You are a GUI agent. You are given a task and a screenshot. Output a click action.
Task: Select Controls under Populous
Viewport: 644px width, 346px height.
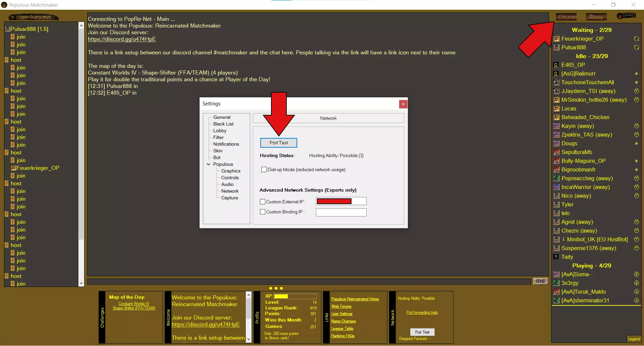[x=230, y=178]
